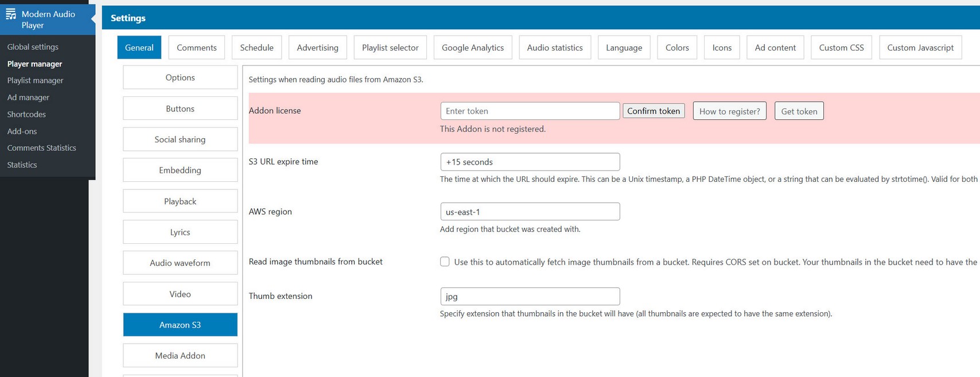Select the Buttons section
Screen dimensions: 980x377
180,108
